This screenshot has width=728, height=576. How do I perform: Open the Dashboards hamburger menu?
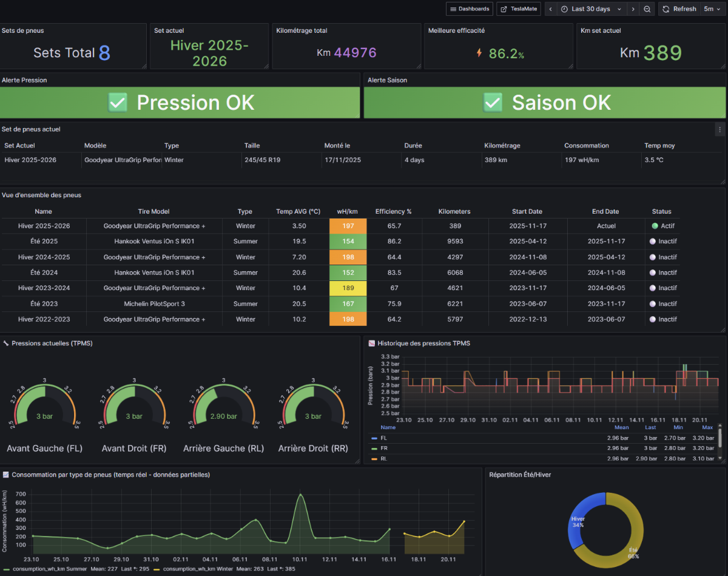click(469, 9)
